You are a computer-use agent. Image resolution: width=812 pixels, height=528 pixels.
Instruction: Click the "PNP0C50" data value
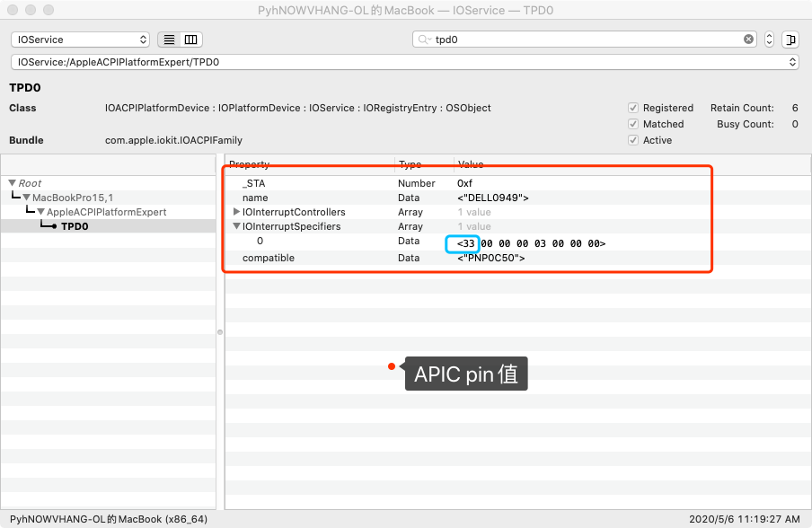coord(491,258)
